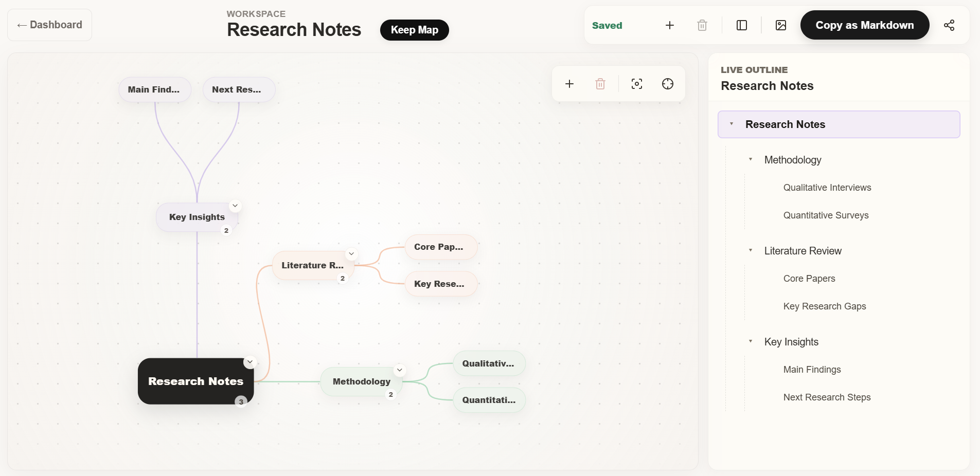Add a node with the canvas plus icon
This screenshot has width=980, height=476.
[569, 84]
